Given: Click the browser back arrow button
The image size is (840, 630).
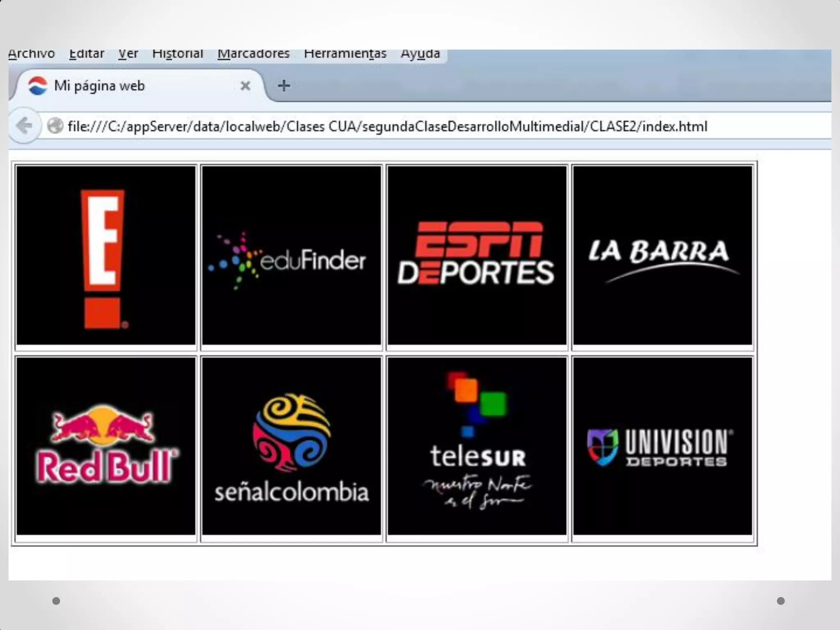Looking at the screenshot, I should [25, 126].
